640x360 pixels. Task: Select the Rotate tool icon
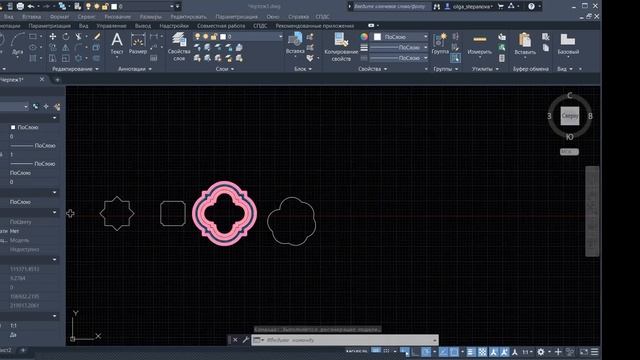point(66,37)
